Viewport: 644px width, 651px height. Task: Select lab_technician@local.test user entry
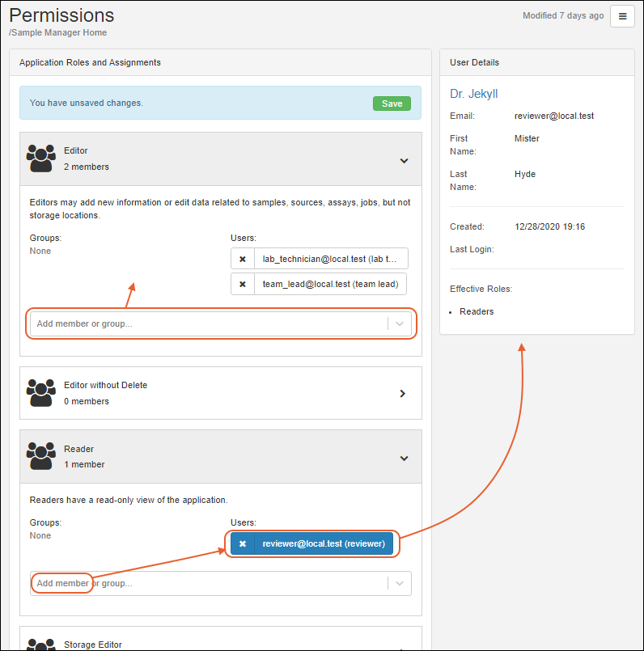330,259
